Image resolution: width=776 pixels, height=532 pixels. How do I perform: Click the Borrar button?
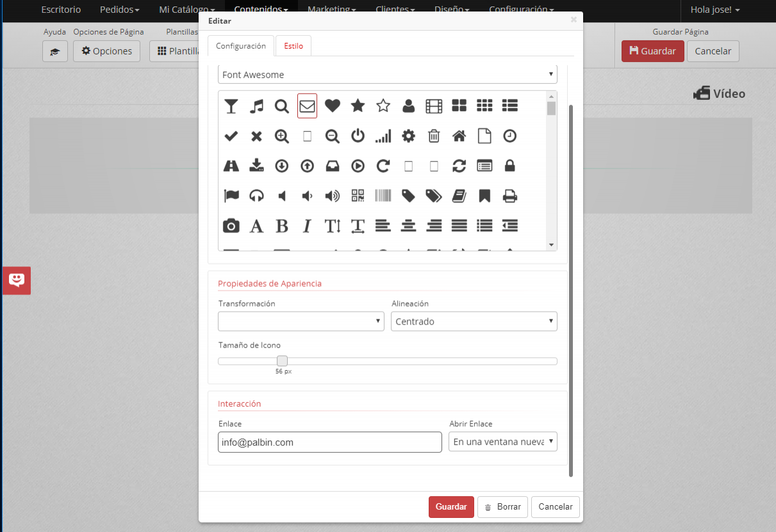(x=502, y=506)
